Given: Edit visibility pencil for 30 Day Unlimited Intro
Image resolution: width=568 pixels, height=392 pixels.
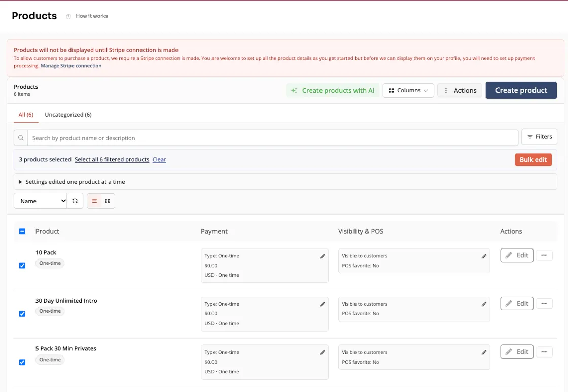Looking at the screenshot, I should 484,304.
